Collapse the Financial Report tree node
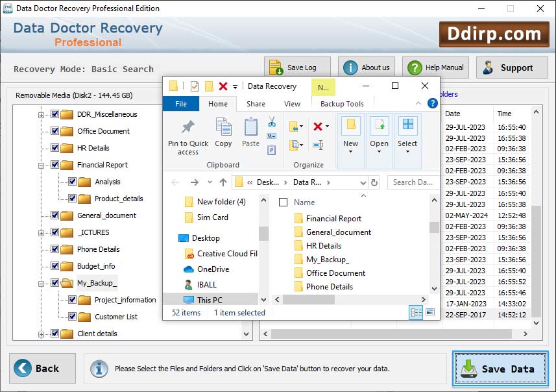Viewport: 556px width, 392px height. pos(41,165)
